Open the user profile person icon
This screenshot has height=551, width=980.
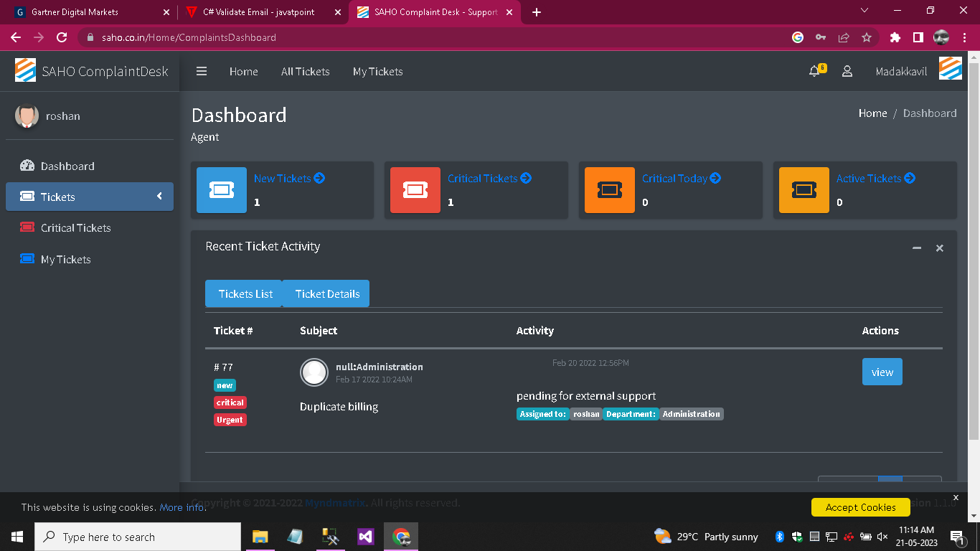pos(847,72)
